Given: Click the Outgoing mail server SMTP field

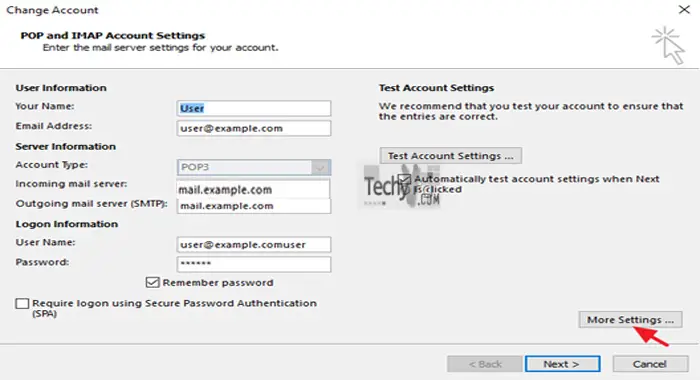Looking at the screenshot, I should (254, 206).
